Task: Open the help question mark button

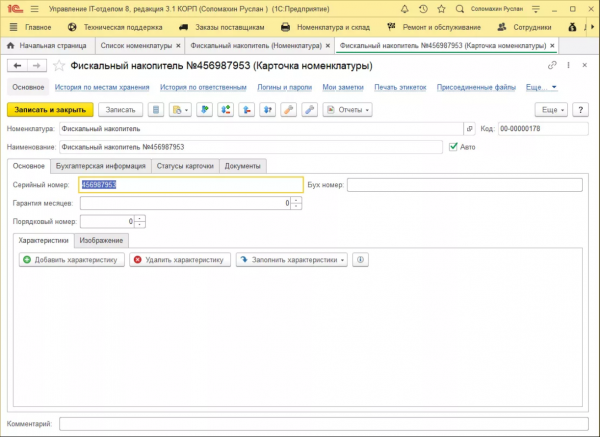Action: [580, 110]
